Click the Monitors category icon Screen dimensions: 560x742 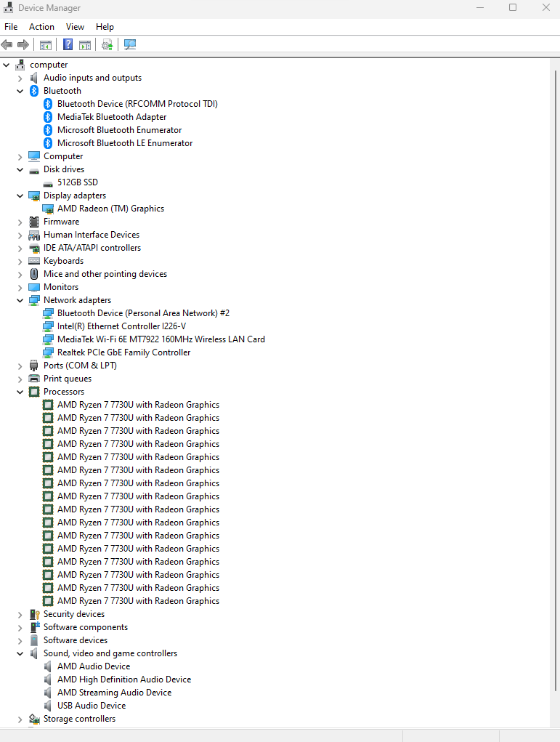[x=34, y=287]
